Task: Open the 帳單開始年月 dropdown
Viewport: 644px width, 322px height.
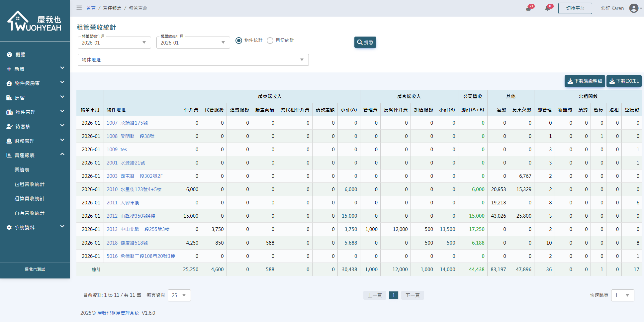Action: (114, 43)
